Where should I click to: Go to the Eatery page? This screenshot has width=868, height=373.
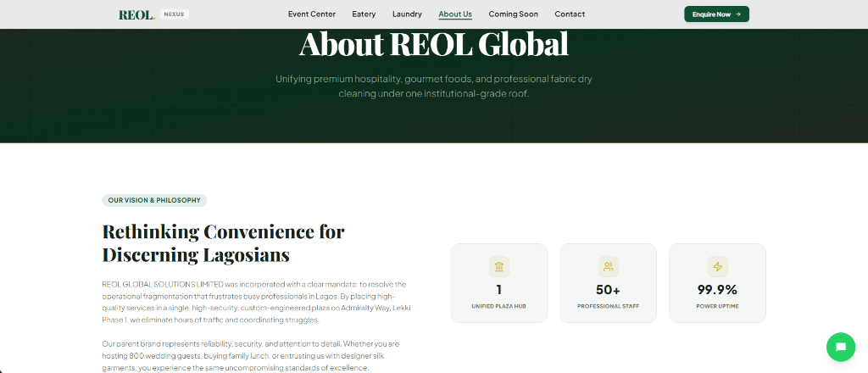pos(364,14)
